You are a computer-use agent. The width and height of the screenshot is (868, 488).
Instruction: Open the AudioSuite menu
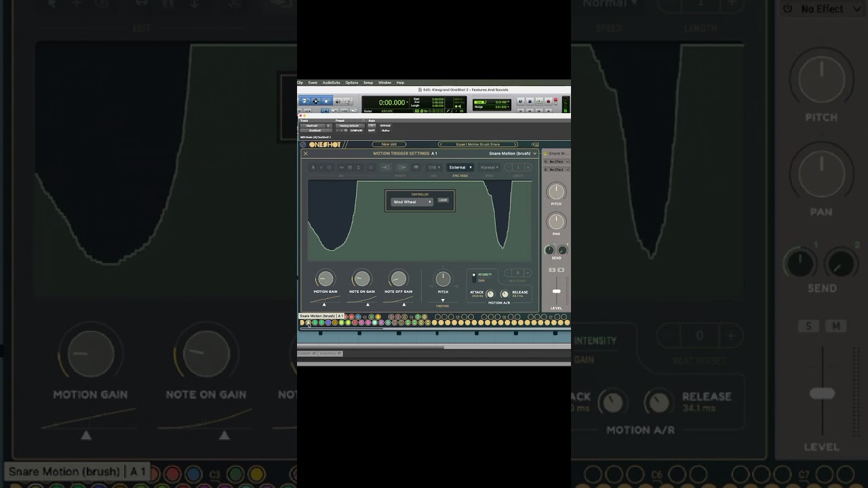coord(331,83)
